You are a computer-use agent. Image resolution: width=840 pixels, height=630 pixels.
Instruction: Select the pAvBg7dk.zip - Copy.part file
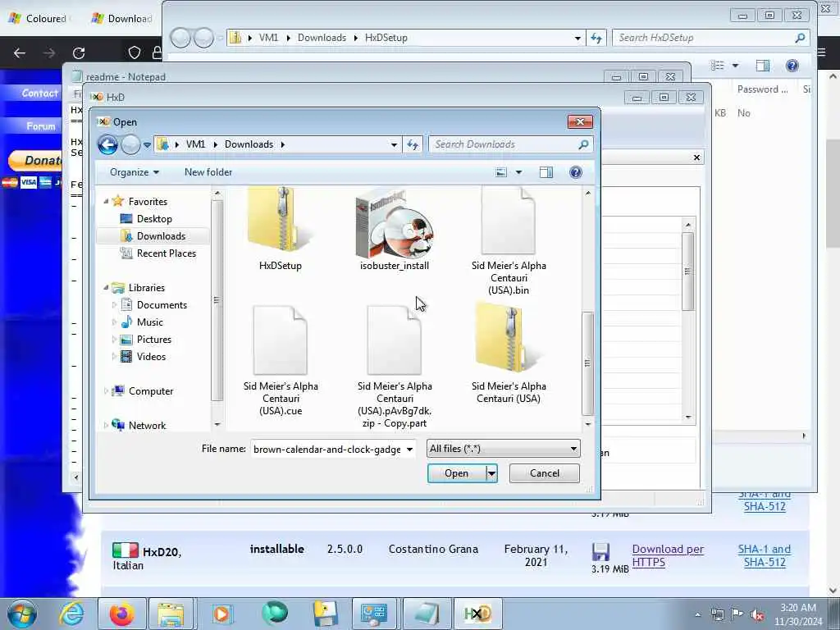pyautogui.click(x=395, y=367)
